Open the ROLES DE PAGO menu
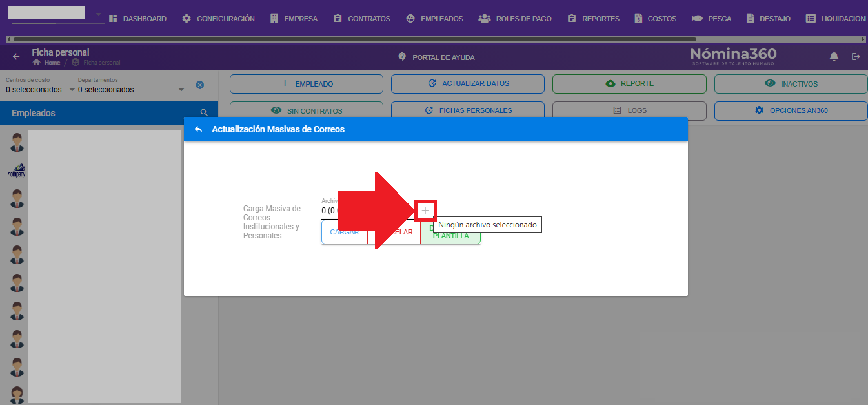Viewport: 868px width, 405px height. coord(515,19)
